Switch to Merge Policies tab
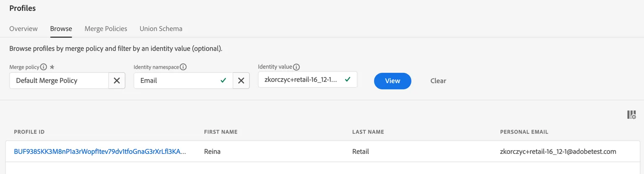 106,29
